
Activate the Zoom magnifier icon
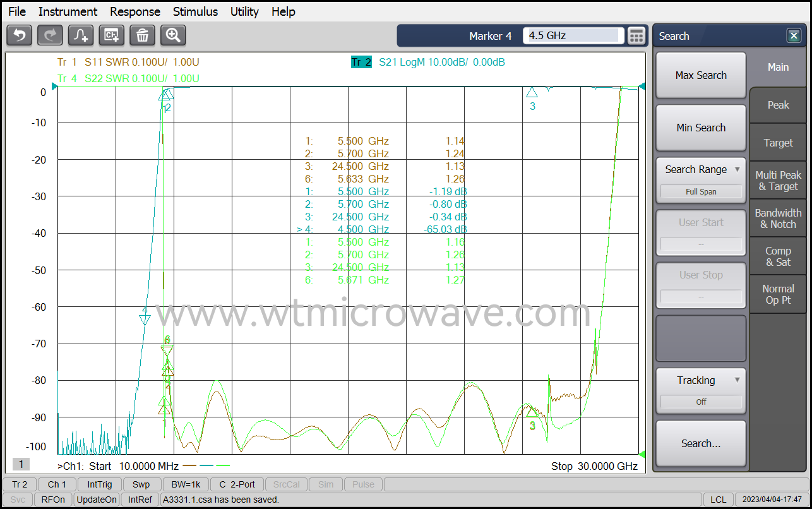tap(172, 35)
